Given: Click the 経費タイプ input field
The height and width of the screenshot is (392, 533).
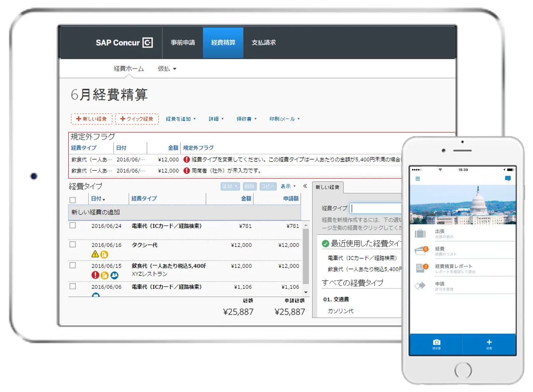Looking at the screenshot, I should 376,208.
